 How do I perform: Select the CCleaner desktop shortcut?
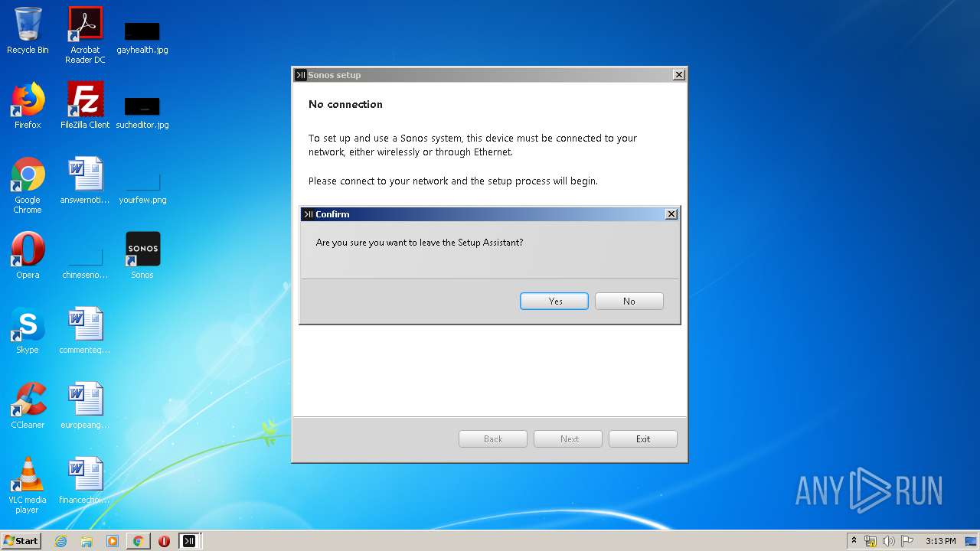(28, 406)
